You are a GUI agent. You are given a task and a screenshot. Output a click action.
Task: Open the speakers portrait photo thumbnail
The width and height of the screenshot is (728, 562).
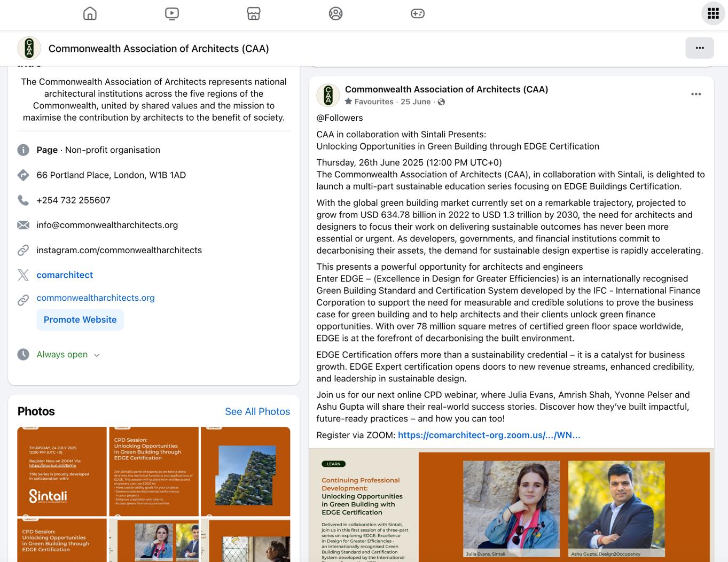coord(154,540)
